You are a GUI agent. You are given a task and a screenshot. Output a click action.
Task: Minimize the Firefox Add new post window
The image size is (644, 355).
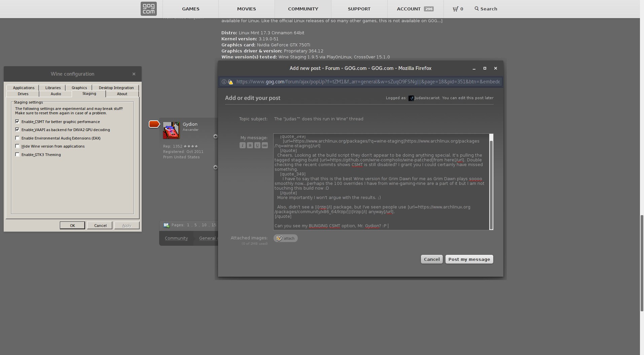coord(474,68)
